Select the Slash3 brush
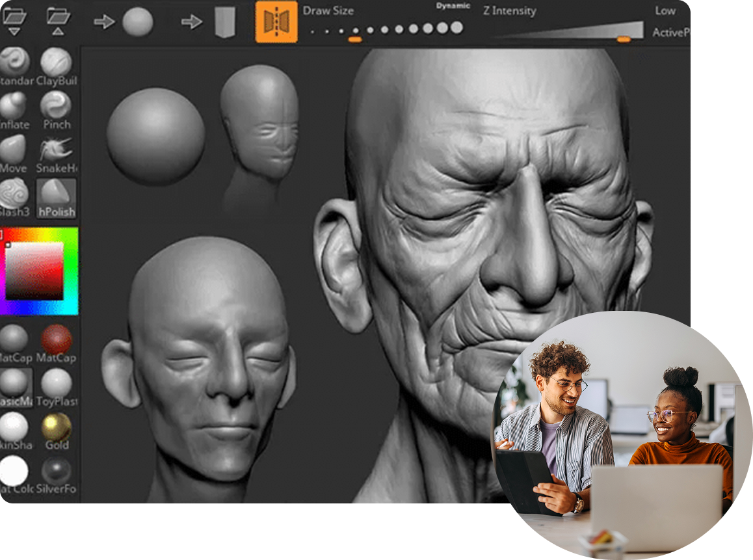The width and height of the screenshot is (753, 560). click(x=14, y=194)
